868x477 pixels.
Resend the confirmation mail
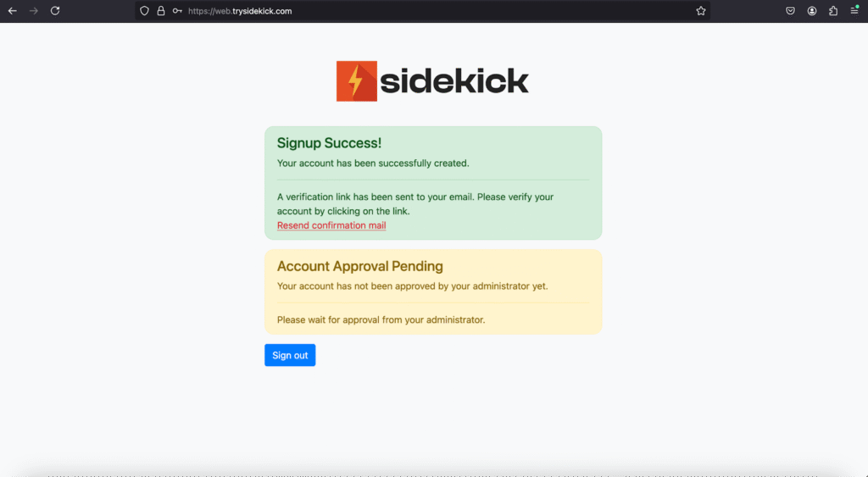tap(331, 225)
